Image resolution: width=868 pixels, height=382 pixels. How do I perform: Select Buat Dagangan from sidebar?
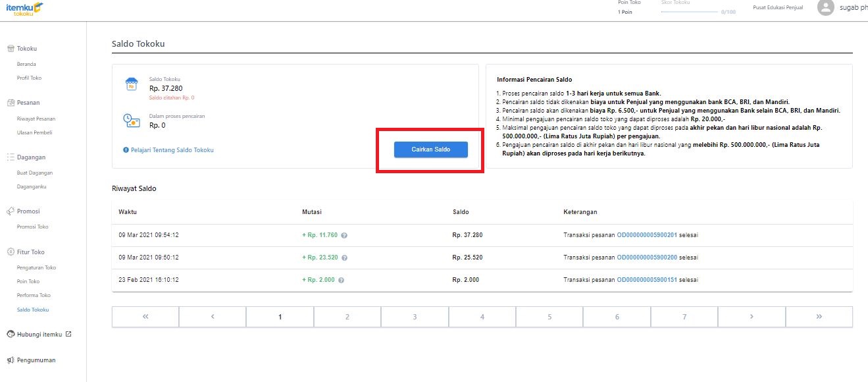(x=35, y=173)
